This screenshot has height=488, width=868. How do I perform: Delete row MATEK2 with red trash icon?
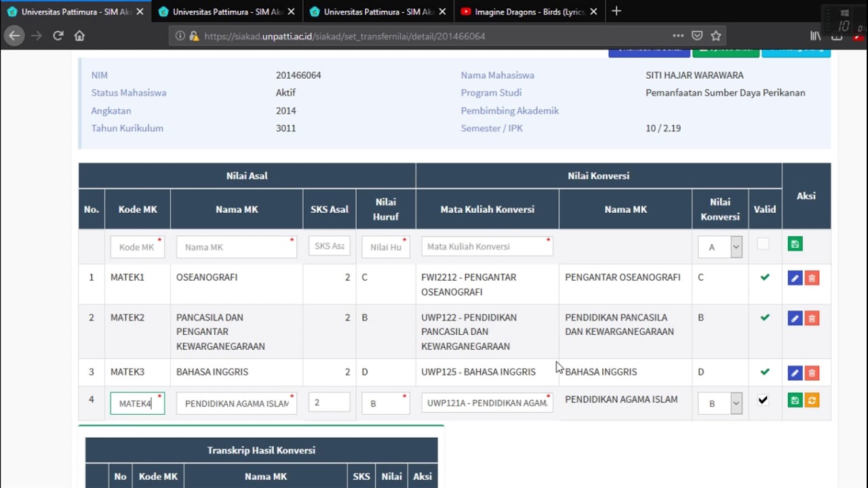click(x=812, y=318)
